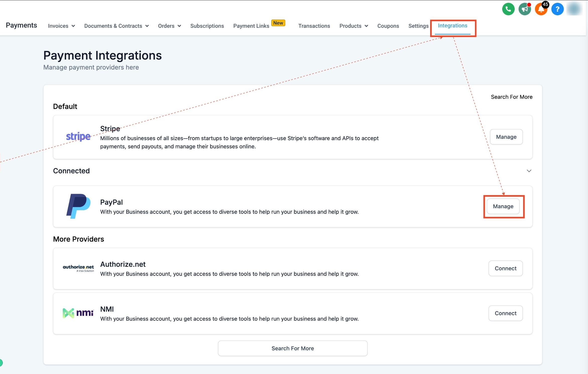Collapse the Connected section chevron
The image size is (588, 374).
[x=529, y=171]
